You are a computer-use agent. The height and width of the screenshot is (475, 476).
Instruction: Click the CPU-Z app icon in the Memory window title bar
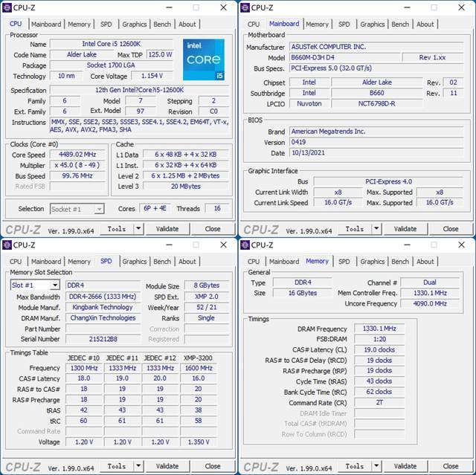point(245,245)
